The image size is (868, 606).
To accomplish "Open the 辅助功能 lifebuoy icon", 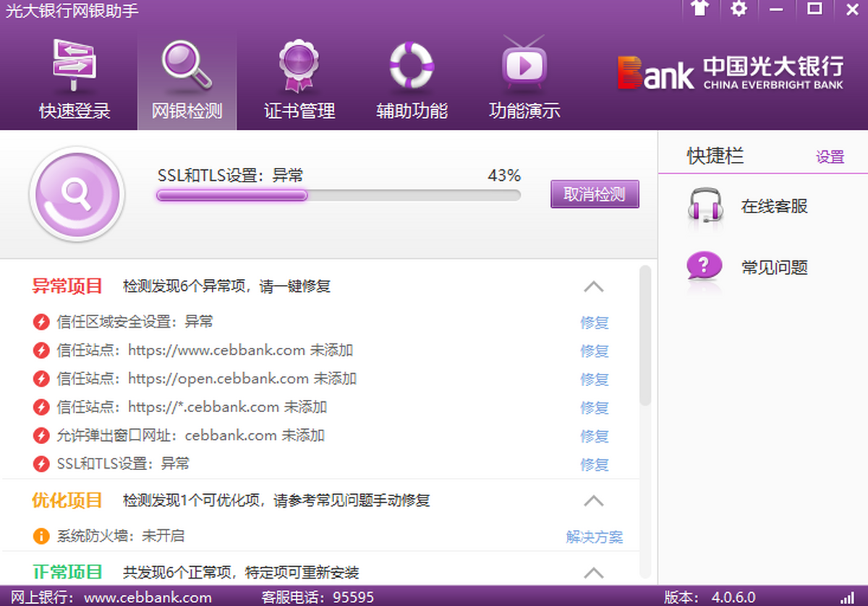I will [412, 65].
